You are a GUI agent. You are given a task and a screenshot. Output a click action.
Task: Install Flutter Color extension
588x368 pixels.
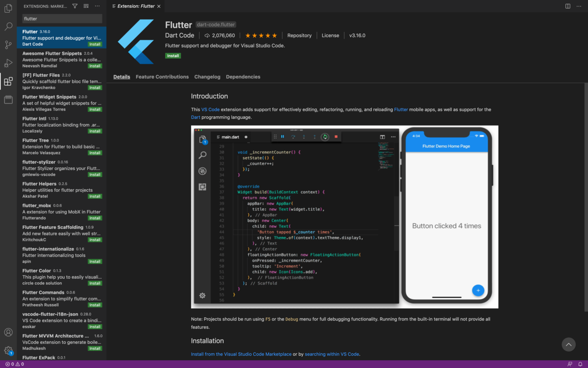point(95,283)
